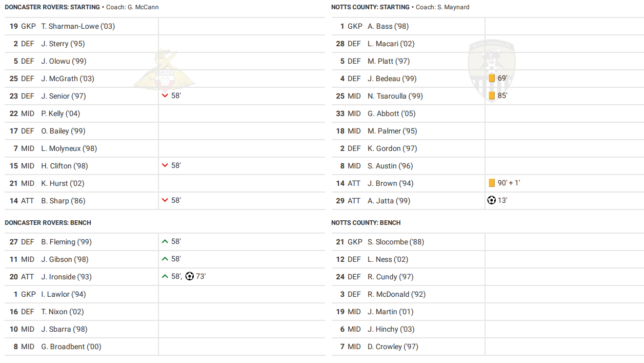Click the red substitution arrow for H. Clifton

point(165,166)
